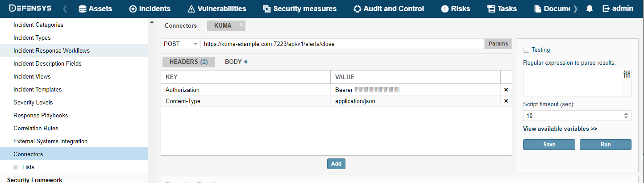Open View available variables link
Screen dimensions: 644x183
(560, 129)
